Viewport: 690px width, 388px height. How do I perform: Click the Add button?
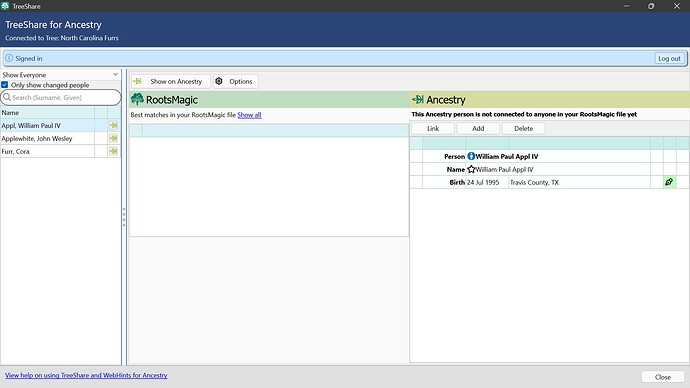coord(478,128)
